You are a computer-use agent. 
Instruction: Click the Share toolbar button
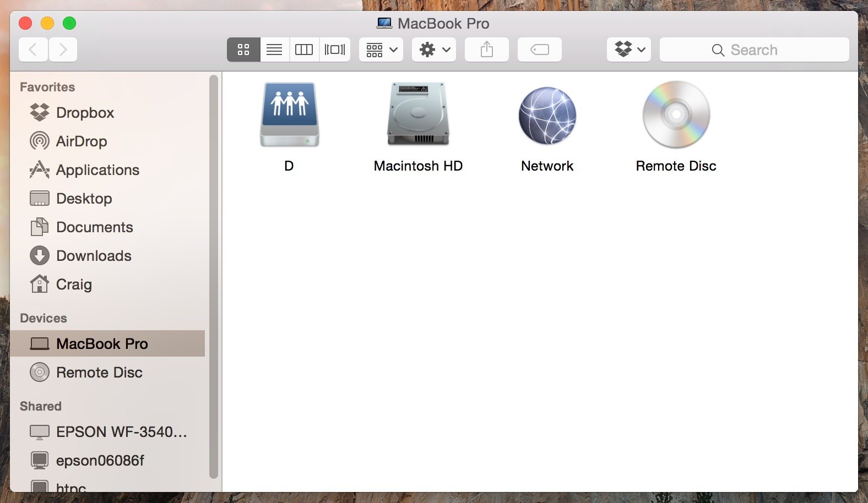point(487,50)
